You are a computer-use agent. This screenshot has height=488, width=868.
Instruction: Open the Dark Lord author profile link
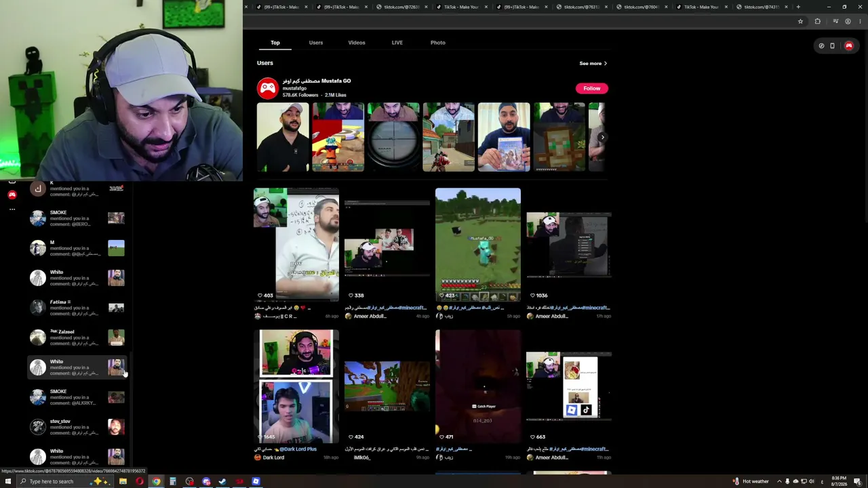point(273,457)
